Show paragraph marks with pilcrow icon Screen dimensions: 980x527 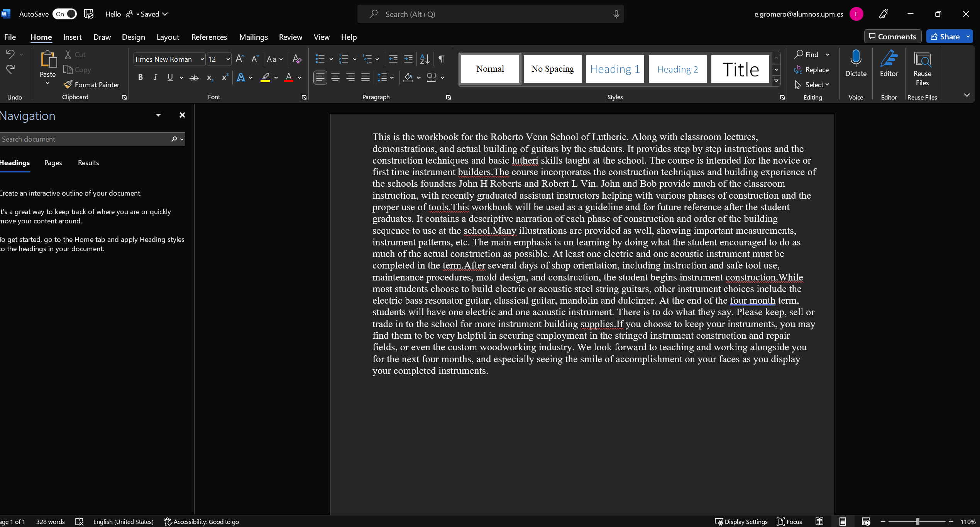(x=441, y=59)
